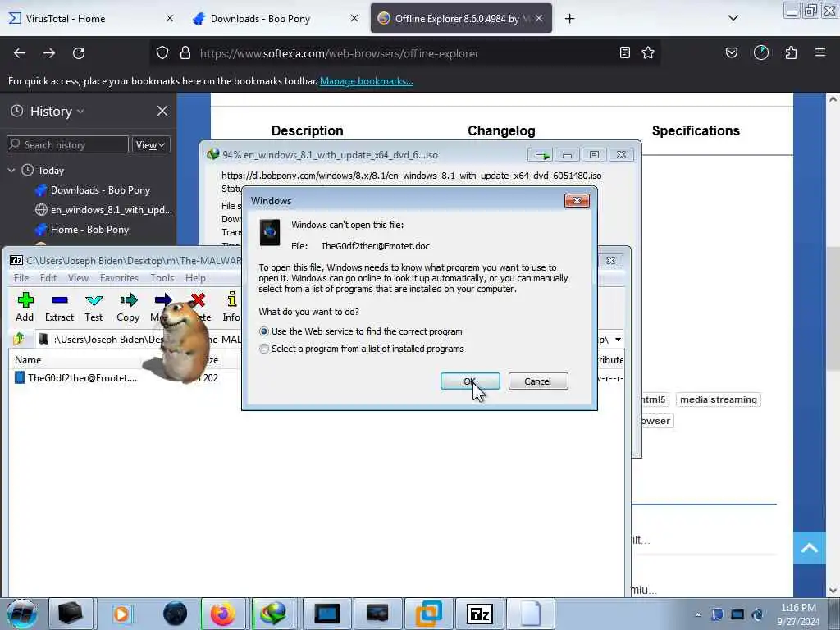The height and width of the screenshot is (630, 840).
Task: Click the Firefox account circle icon
Action: click(761, 52)
